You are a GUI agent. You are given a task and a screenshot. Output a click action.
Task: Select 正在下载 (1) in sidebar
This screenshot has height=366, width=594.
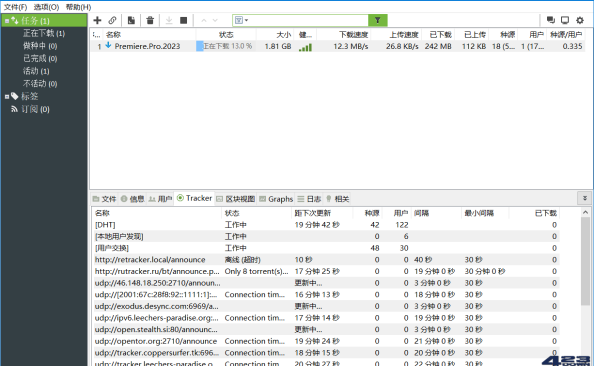click(44, 33)
